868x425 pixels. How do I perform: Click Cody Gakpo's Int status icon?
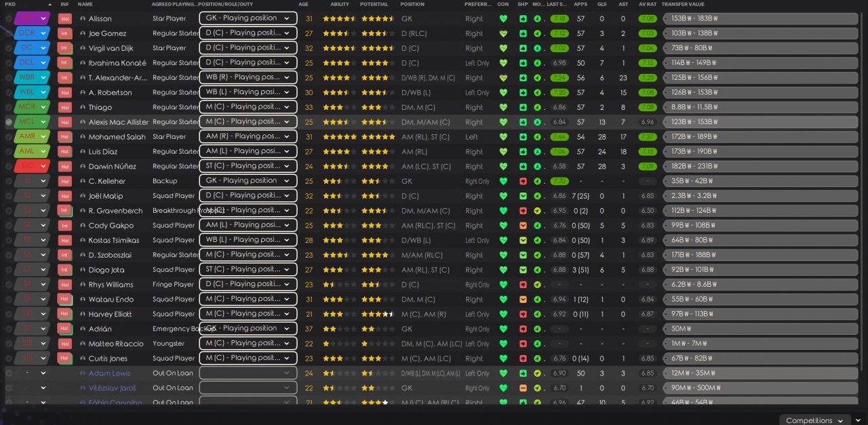(65, 226)
